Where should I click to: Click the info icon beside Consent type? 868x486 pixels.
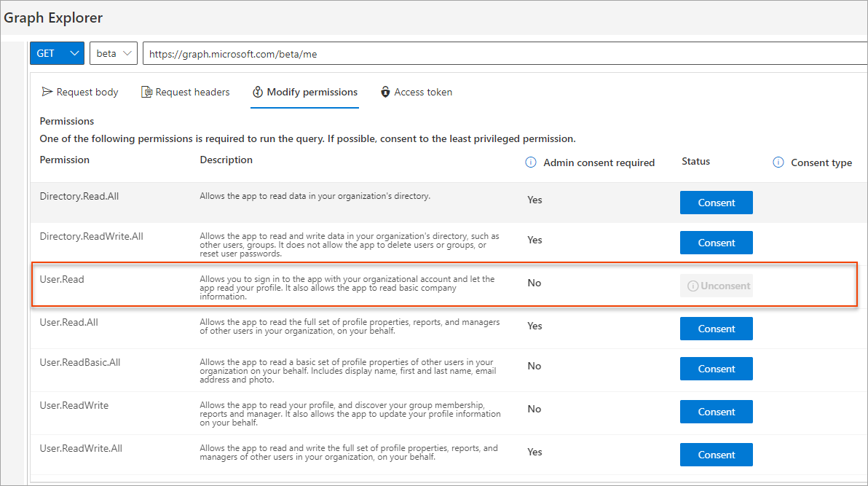pyautogui.click(x=778, y=162)
